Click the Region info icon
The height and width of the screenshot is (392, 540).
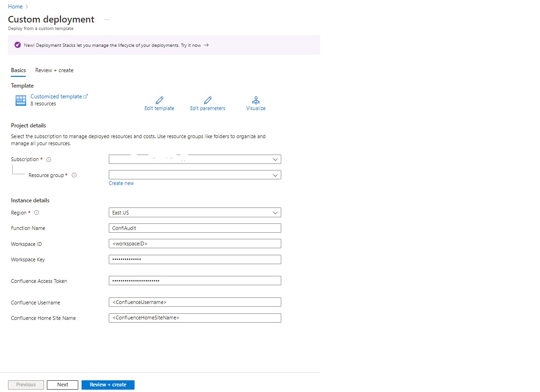point(37,213)
